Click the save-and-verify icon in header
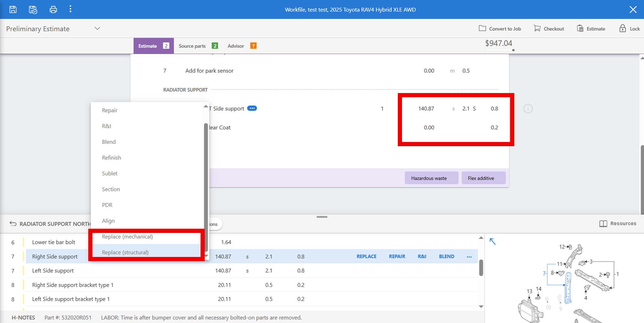 click(33, 9)
